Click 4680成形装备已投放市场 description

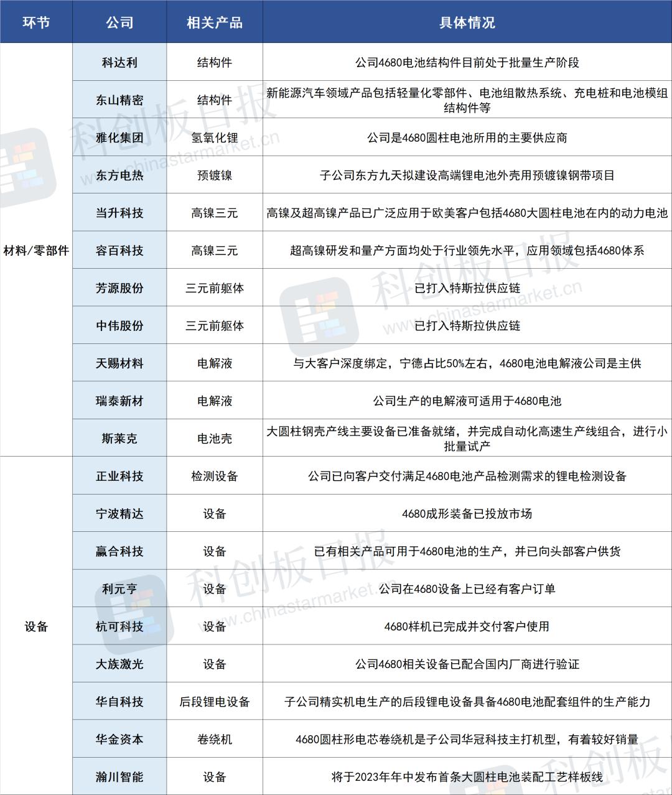coord(467,514)
